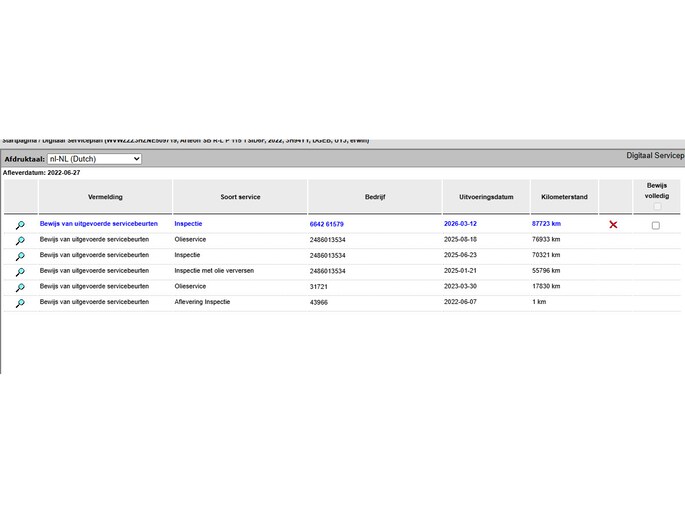Select the blue date 2026-03-12
The image size is (685, 513).
click(x=462, y=224)
